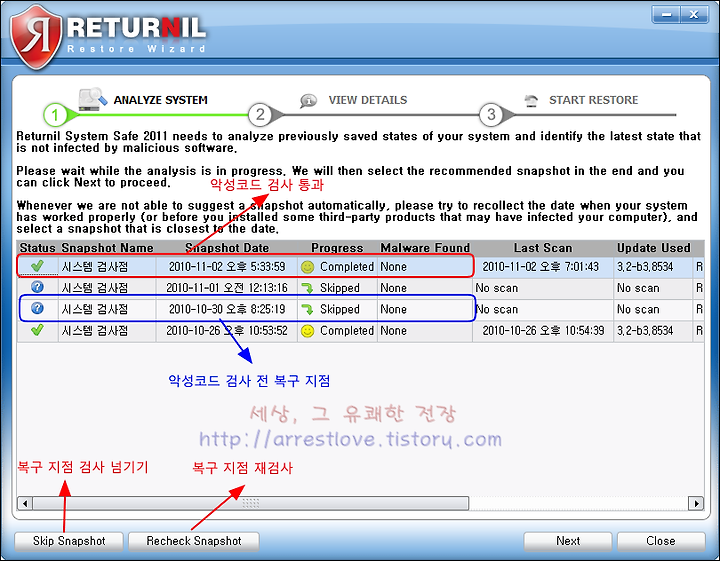Sort by the Last Scan column header
The height and width of the screenshot is (561, 720).
543,248
